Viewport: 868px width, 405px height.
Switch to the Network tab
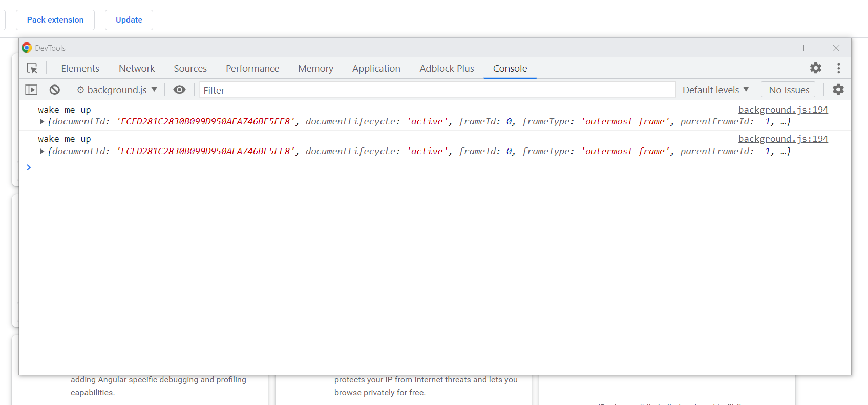point(137,68)
